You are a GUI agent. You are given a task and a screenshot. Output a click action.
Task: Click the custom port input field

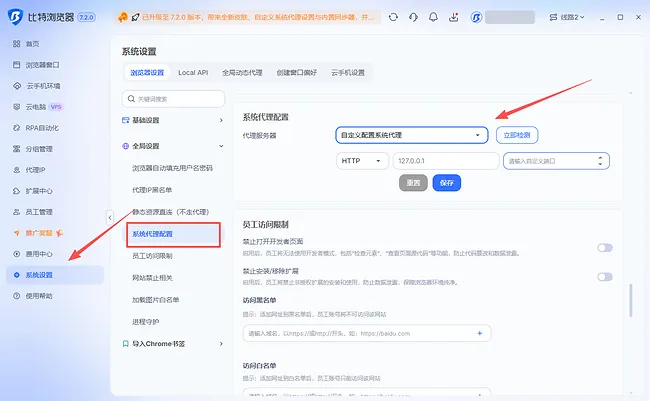556,161
